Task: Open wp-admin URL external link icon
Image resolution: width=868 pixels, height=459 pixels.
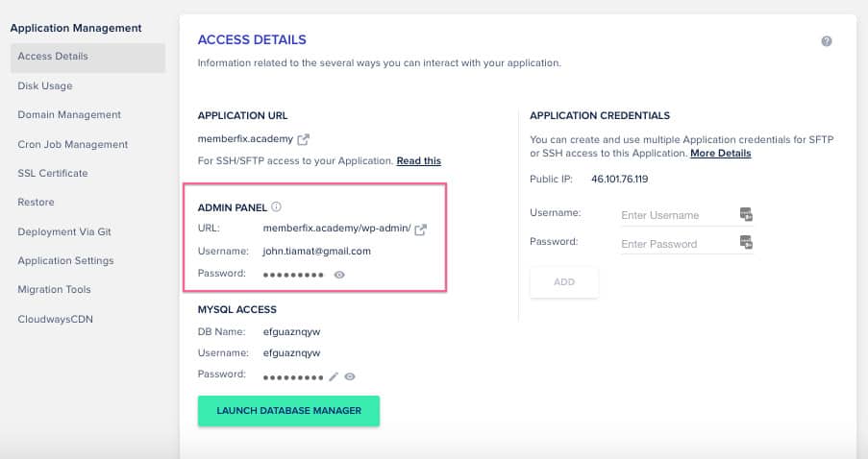Action: pyautogui.click(x=420, y=229)
